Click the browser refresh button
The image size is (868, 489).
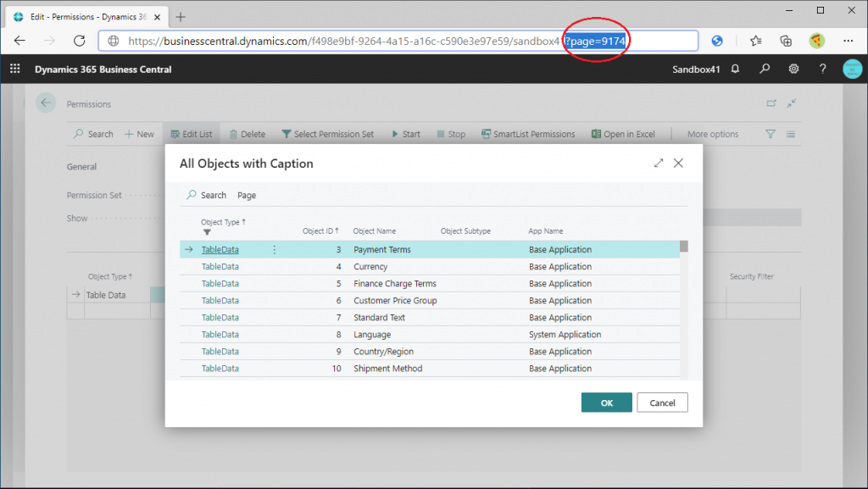79,41
